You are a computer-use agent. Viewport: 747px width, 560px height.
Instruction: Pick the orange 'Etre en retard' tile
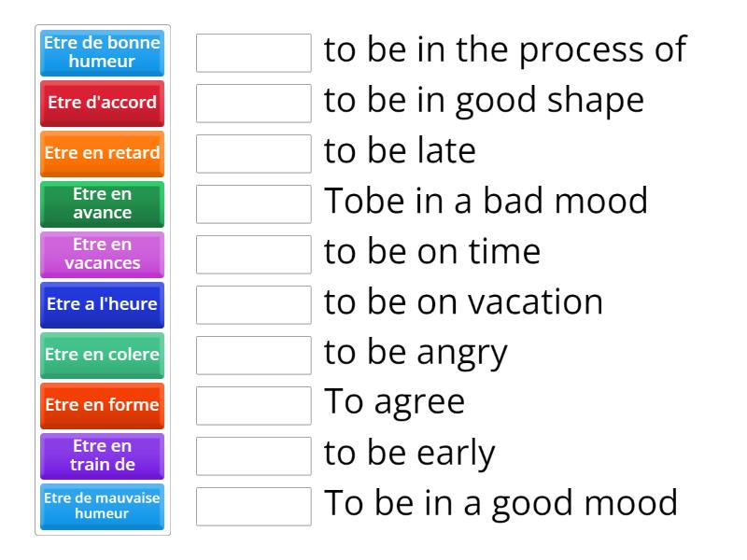(103, 153)
